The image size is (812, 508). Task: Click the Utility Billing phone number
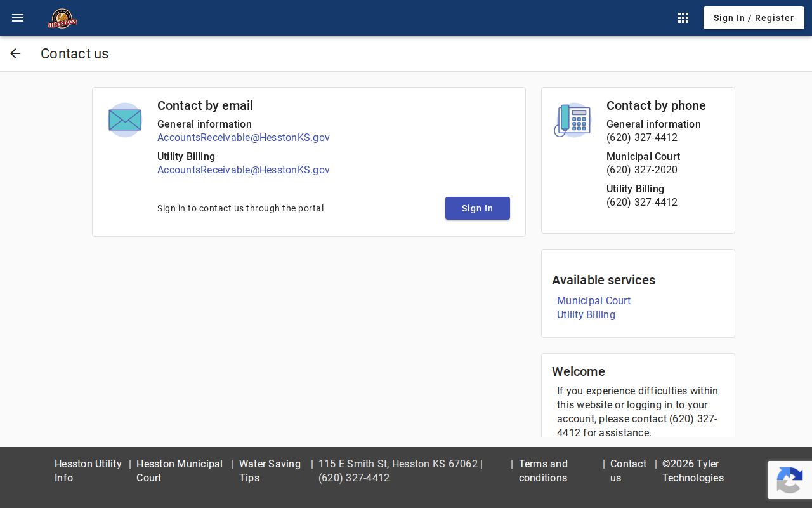click(642, 202)
